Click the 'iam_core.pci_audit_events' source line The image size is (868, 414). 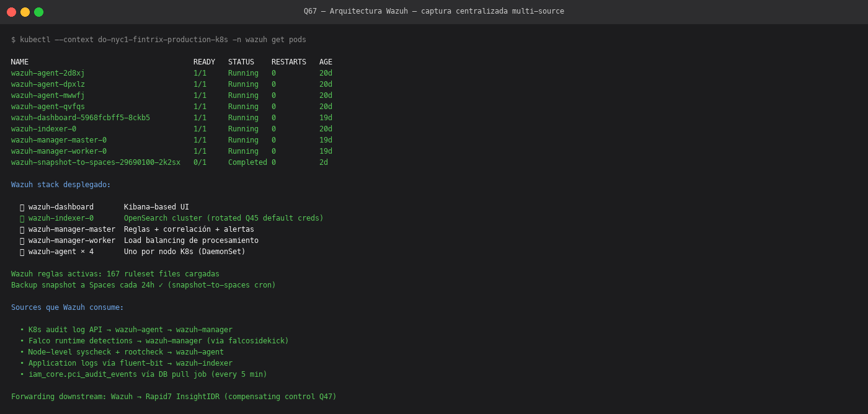pyautogui.click(x=143, y=374)
